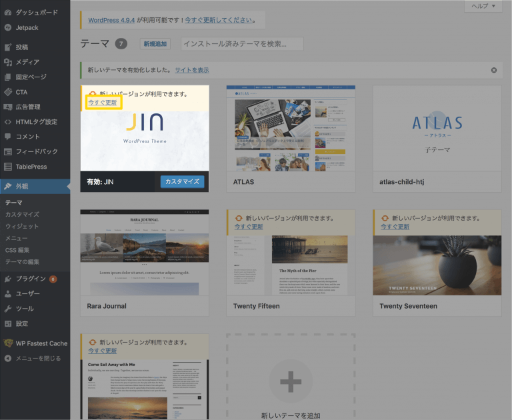This screenshot has width=512, height=420.
Task: Click WordPress 4.9.4 link
Action: pyautogui.click(x=111, y=20)
